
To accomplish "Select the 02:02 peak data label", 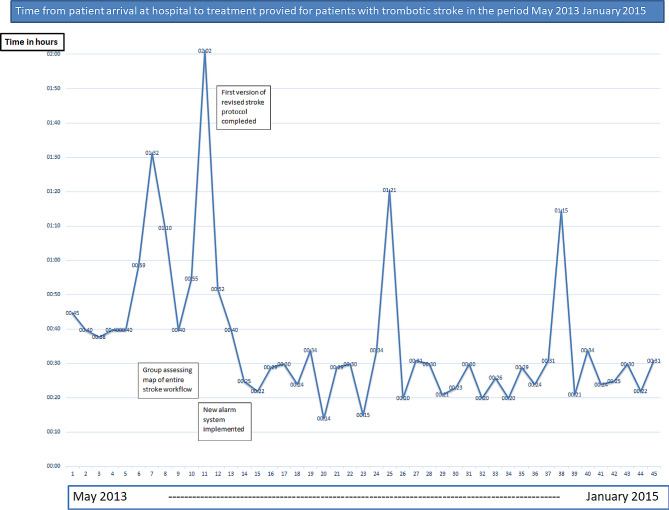I will [x=205, y=51].
